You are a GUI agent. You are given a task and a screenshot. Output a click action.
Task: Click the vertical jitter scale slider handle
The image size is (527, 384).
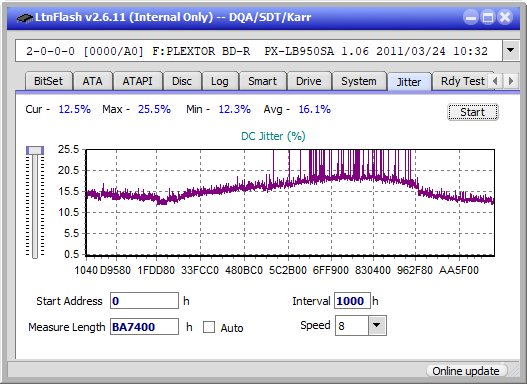(x=35, y=150)
